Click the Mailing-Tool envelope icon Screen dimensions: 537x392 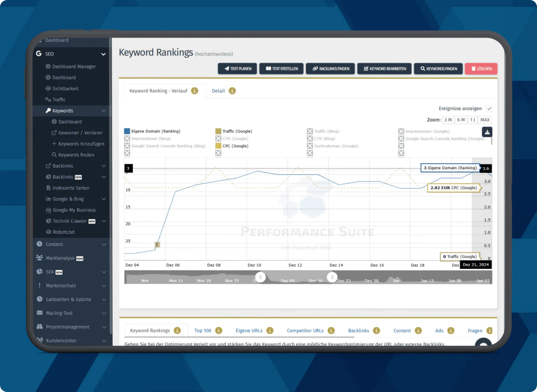[40, 313]
